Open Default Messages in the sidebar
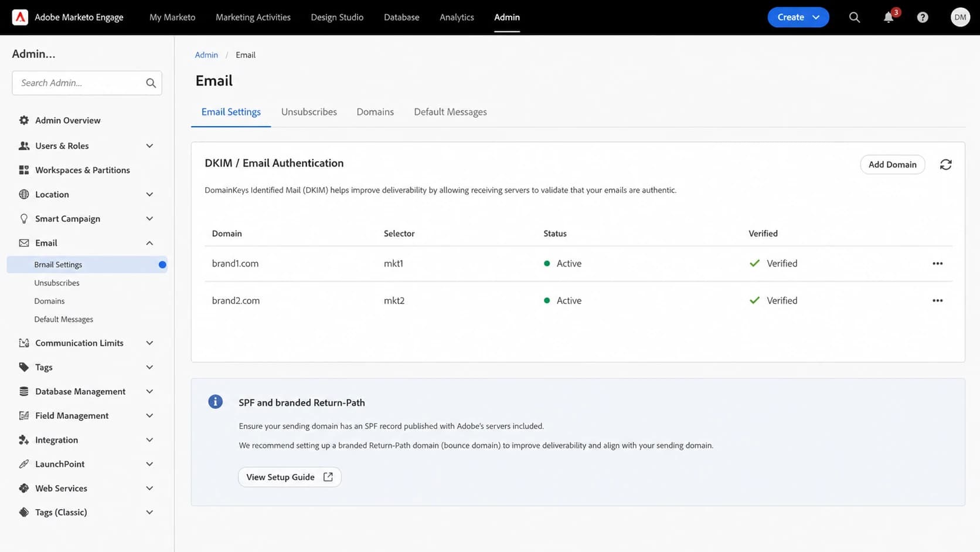The image size is (980, 552). point(64,319)
